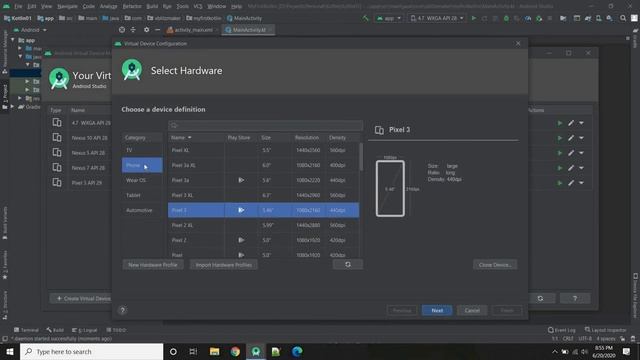Viewport: 640px width, 360px height.
Task: Open Terminal tool window tab
Action: click(27, 330)
